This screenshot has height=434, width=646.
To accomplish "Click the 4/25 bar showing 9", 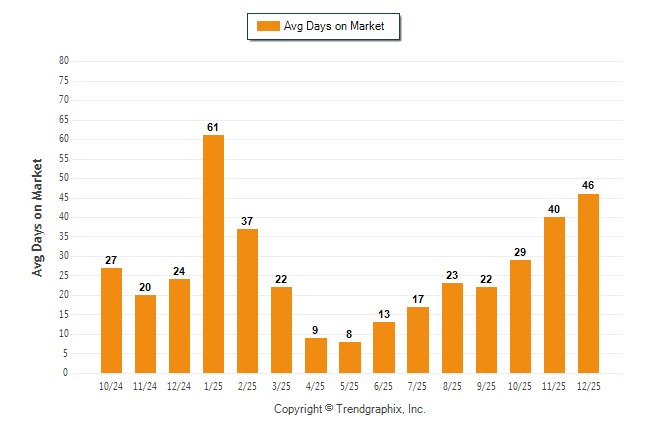I will pos(315,356).
